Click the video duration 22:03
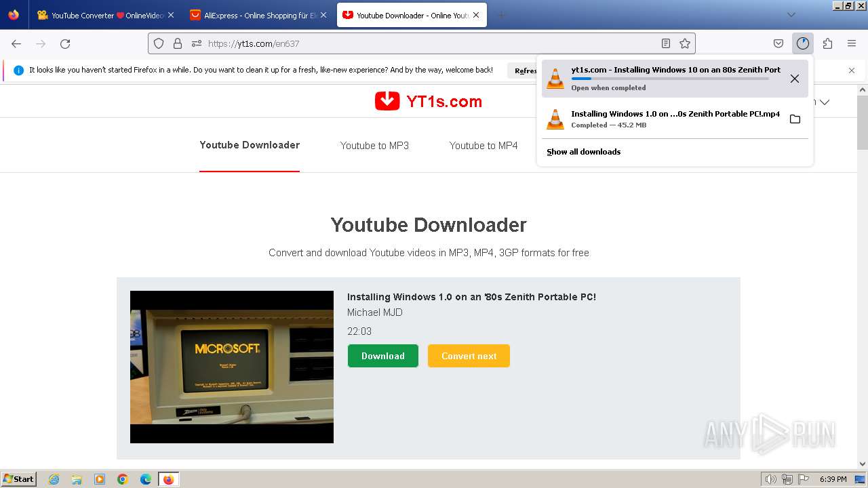The height and width of the screenshot is (488, 868). 359,331
